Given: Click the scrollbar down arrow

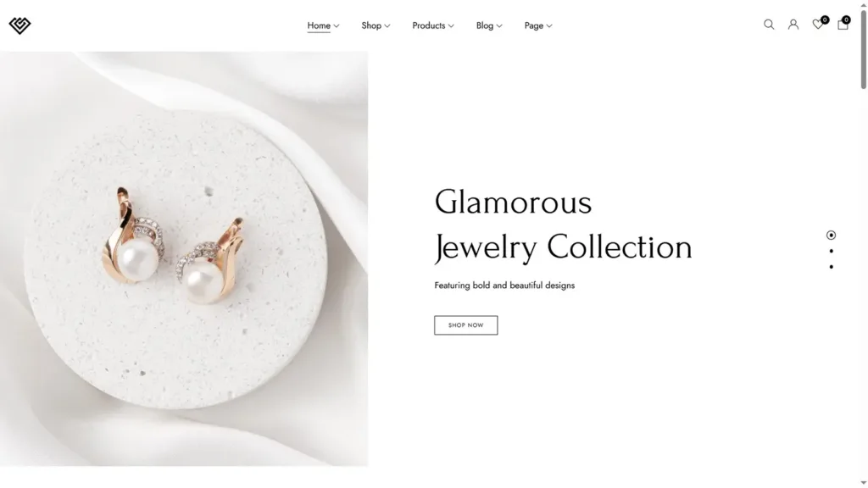Looking at the screenshot, I should pos(863,483).
